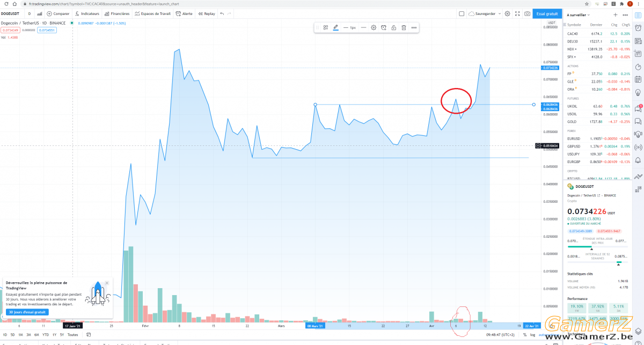Open drawing settings gear in floating toolbar
Screen dimensions: 644x345
pyautogui.click(x=374, y=27)
